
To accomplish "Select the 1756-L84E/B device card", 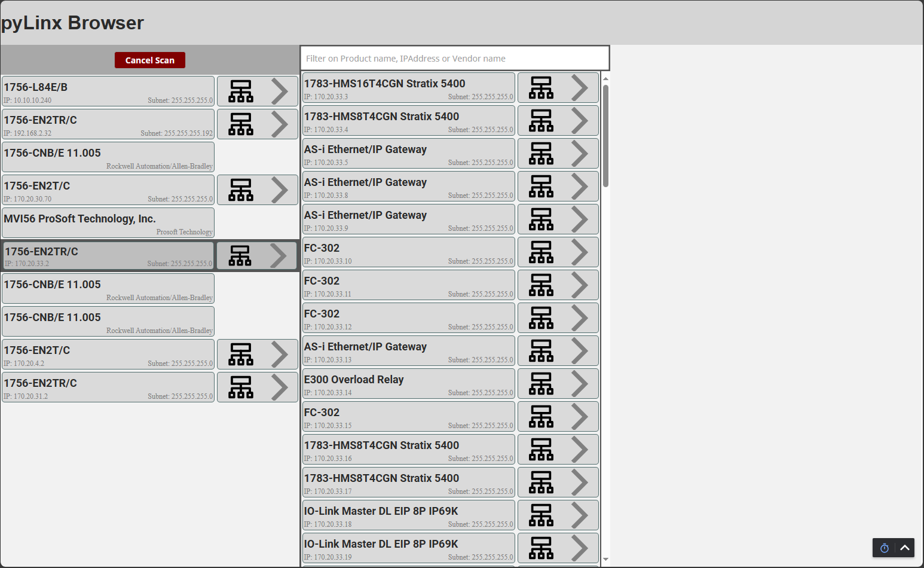I will click(108, 91).
